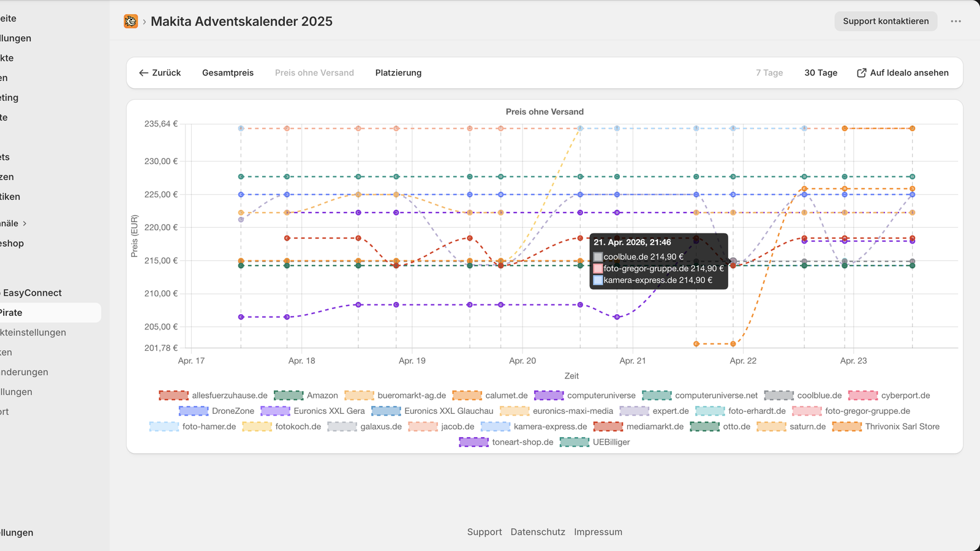Hide the mediamarkt.de series

638,427
